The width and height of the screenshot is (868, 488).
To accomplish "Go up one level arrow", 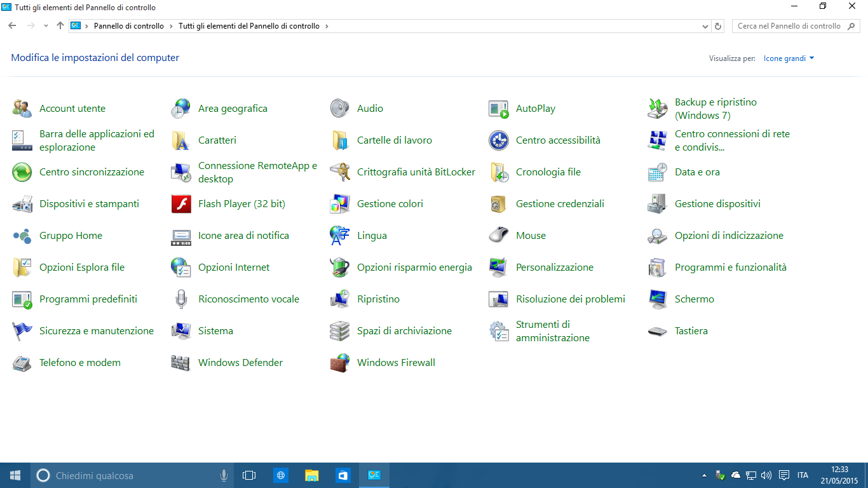I will click(60, 26).
